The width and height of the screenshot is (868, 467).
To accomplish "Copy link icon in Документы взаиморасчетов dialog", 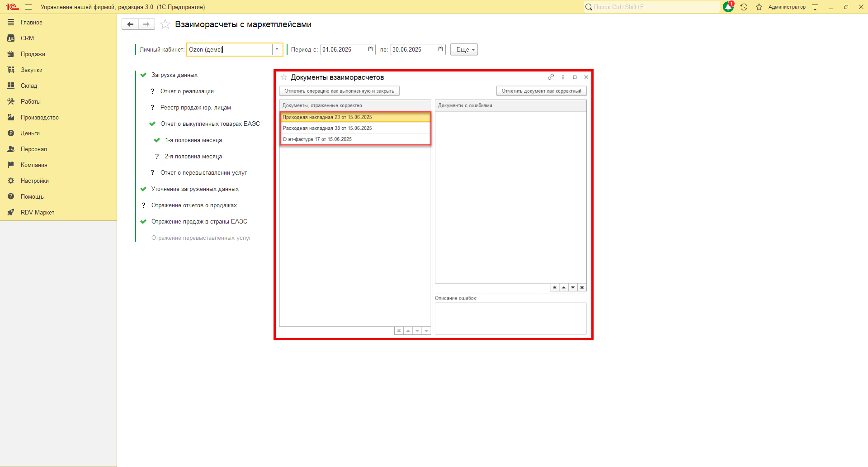I will pos(551,77).
